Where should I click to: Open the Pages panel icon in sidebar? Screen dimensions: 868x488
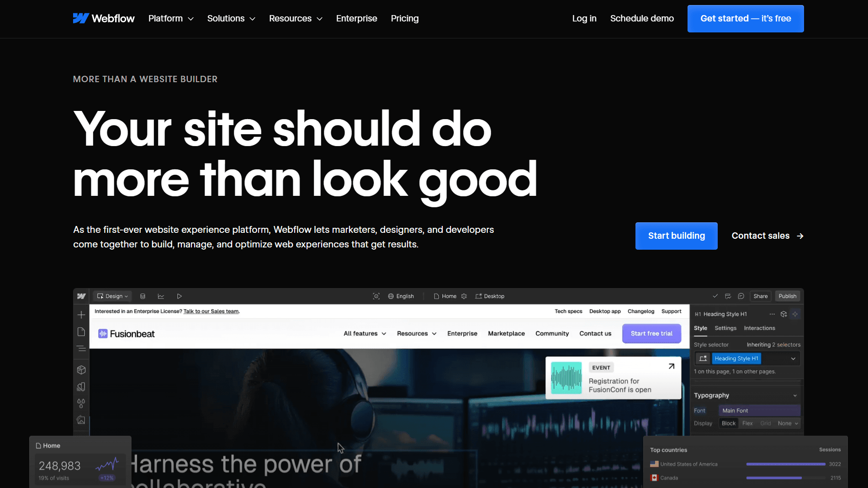[81, 332]
